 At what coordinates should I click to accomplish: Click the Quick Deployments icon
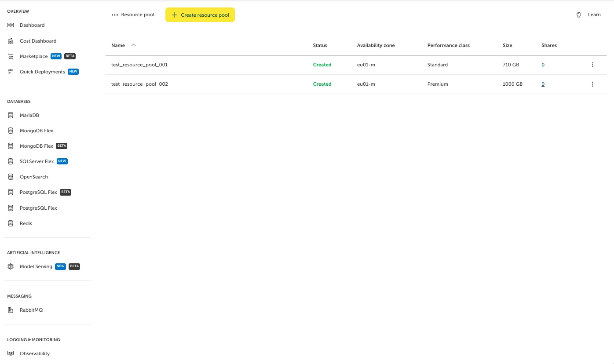[x=11, y=72]
